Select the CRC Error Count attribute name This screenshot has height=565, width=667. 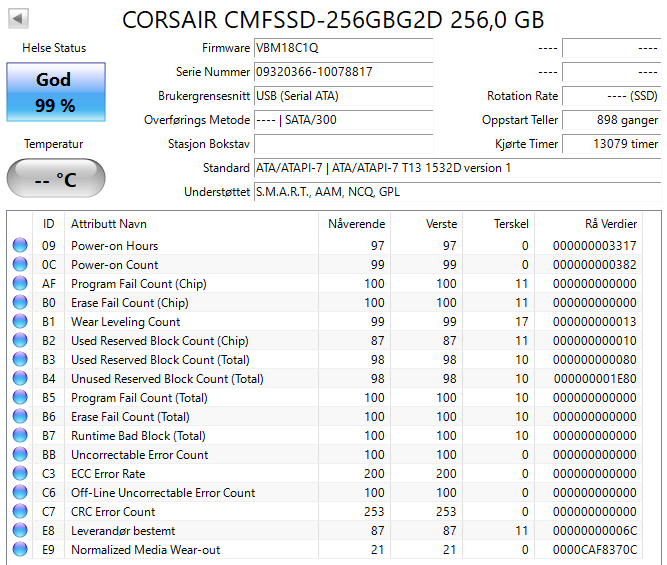tap(113, 511)
